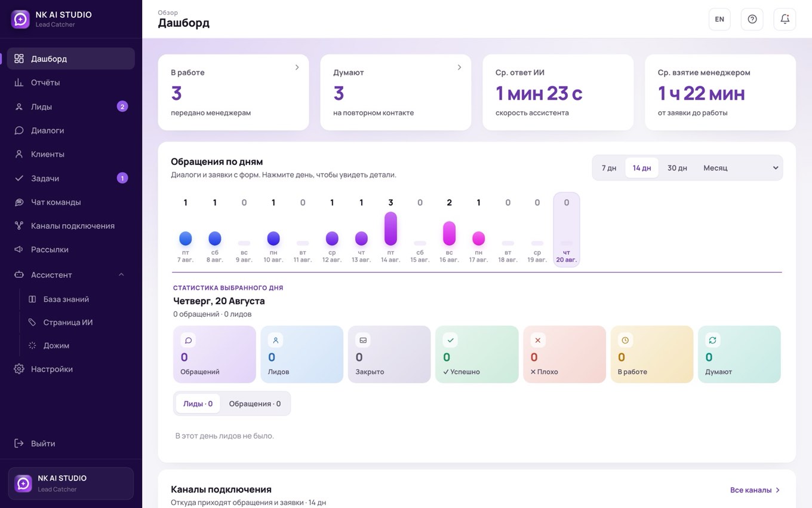Viewport: 812px width, 508px height.
Task: Click the Выйти logout arrow icon
Action: point(19,443)
